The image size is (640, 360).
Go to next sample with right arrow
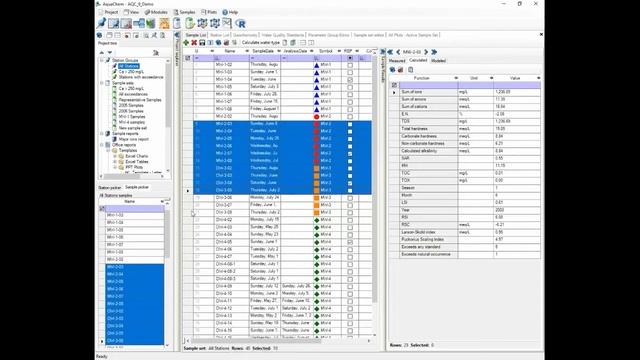pos(426,52)
